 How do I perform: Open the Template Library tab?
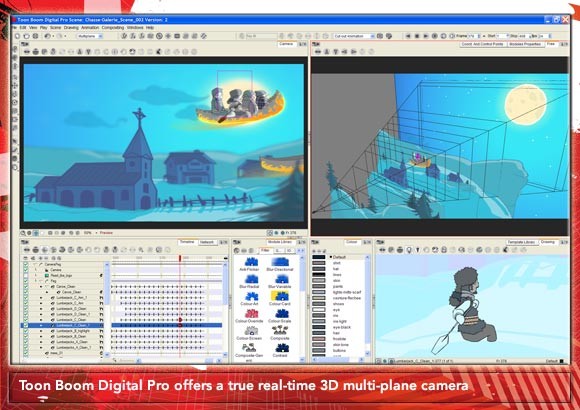[521, 242]
